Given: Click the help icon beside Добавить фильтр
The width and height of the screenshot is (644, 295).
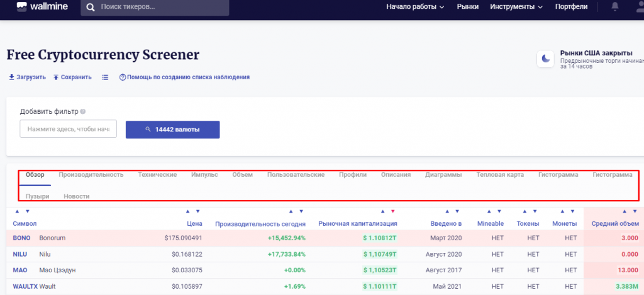Looking at the screenshot, I should (x=83, y=112).
